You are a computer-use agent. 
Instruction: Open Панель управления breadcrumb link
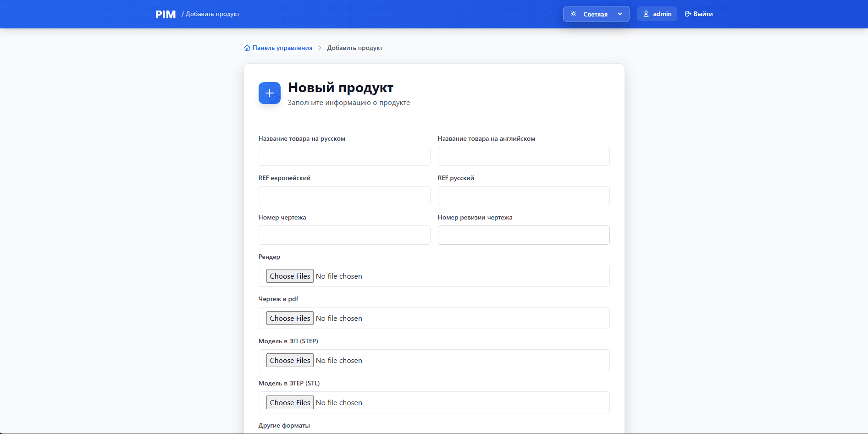tap(282, 48)
